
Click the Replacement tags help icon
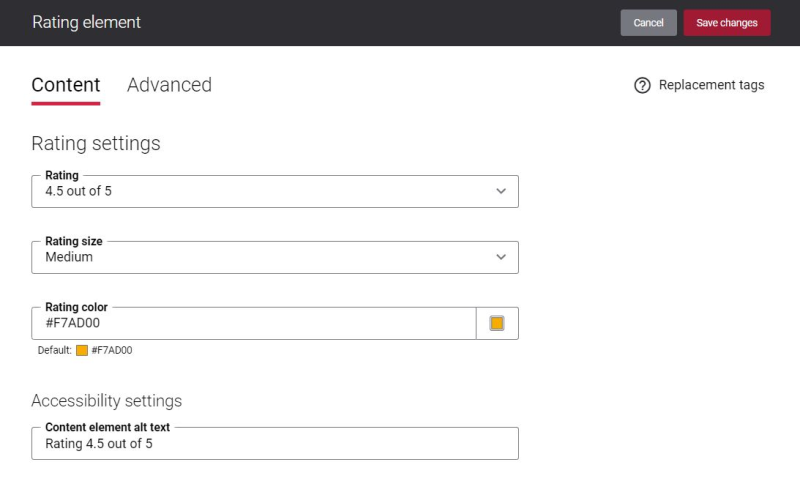[x=642, y=85]
